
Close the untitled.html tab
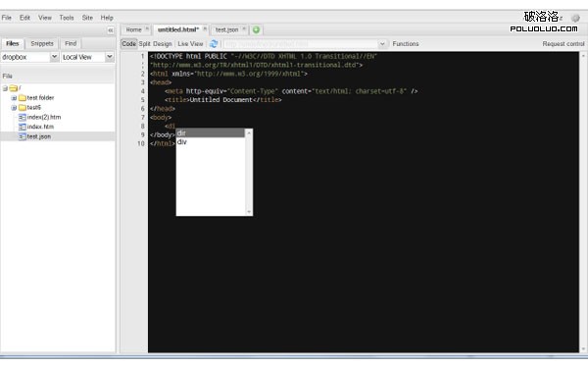[205, 28]
